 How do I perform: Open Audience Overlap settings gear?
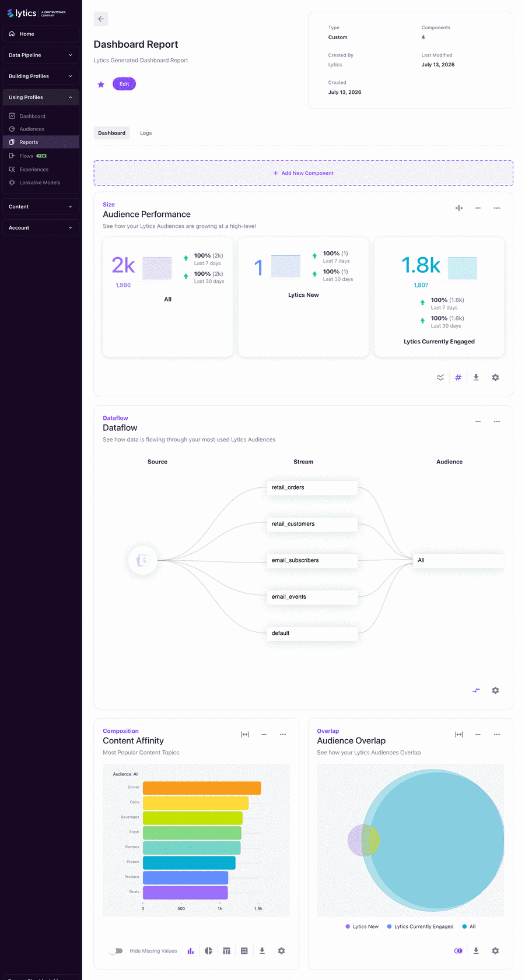pos(495,951)
